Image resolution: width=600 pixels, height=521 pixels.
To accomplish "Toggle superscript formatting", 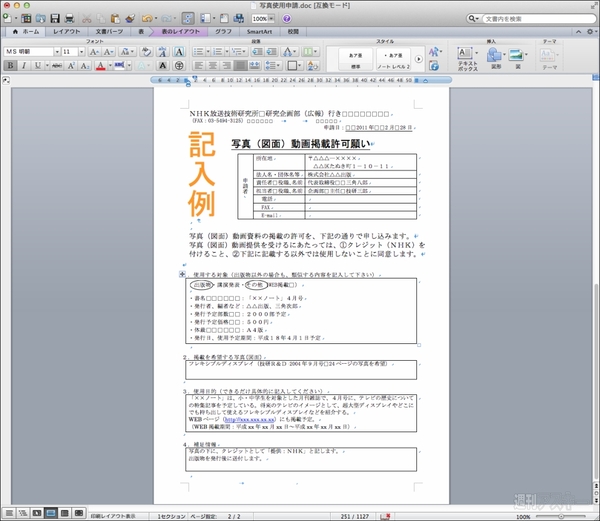I will [71, 65].
